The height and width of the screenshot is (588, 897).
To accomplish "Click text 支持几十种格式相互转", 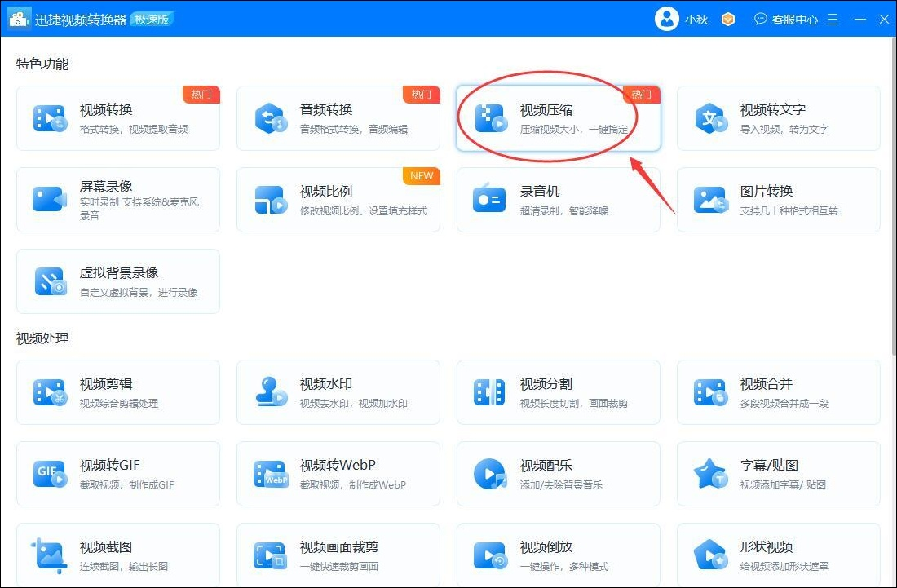I will (x=789, y=211).
